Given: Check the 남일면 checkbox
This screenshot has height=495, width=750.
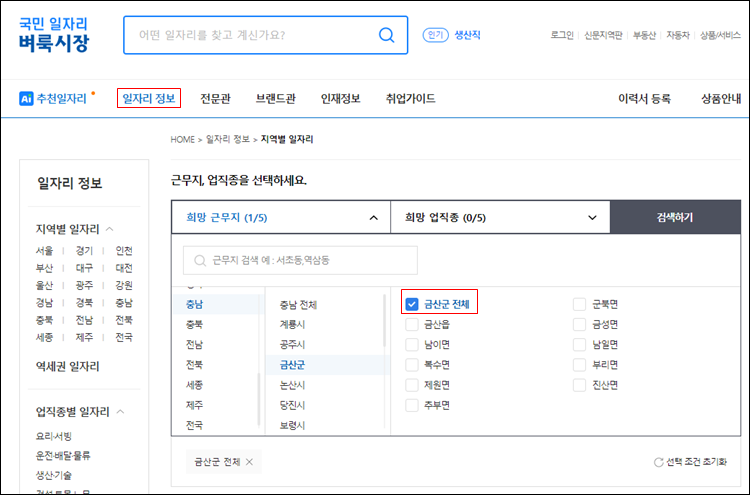Looking at the screenshot, I should coord(579,344).
